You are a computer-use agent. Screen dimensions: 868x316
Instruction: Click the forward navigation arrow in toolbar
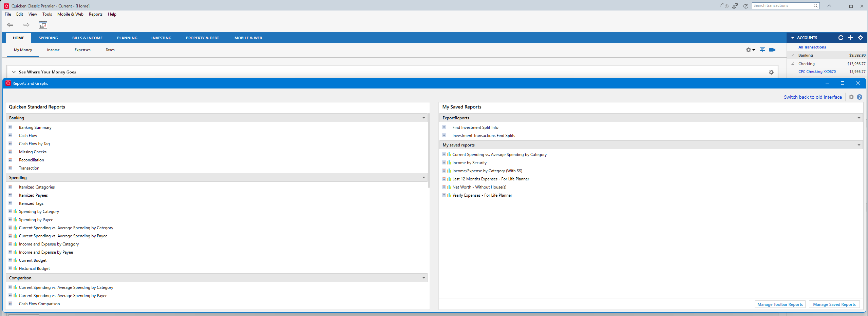(x=26, y=25)
